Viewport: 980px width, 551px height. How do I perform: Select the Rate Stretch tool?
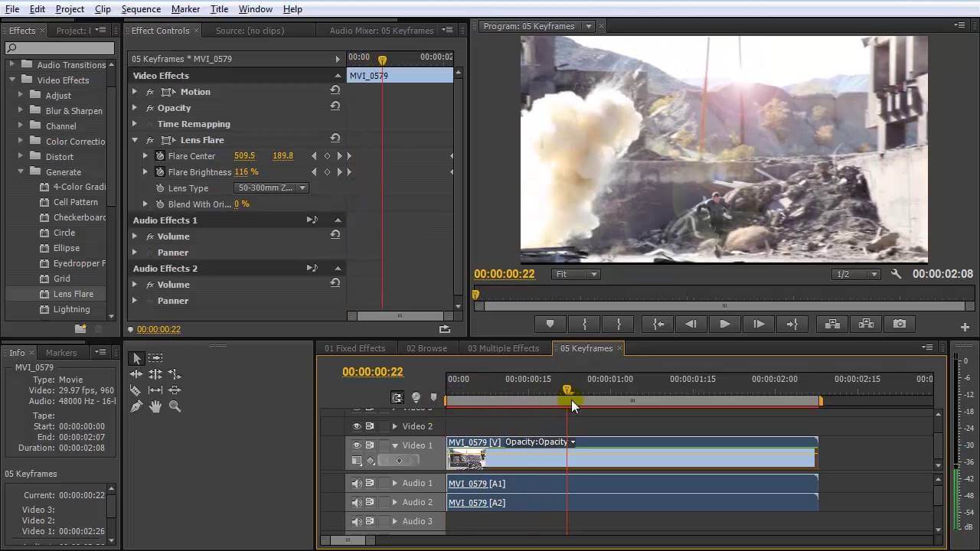coord(175,374)
